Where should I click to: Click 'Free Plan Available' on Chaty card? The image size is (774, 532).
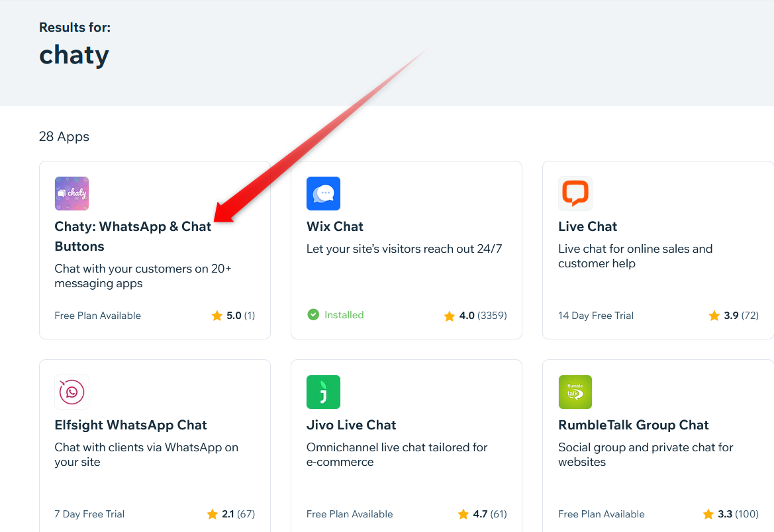98,316
